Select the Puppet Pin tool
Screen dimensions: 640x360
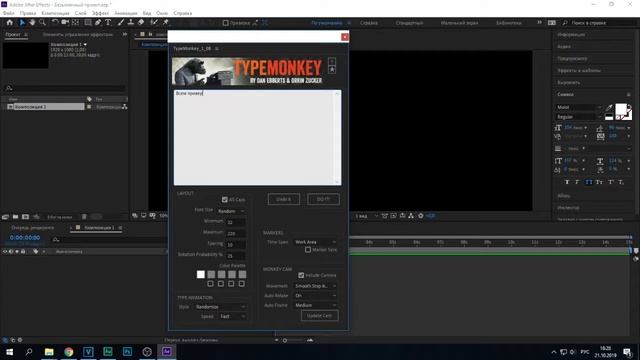coord(165,22)
